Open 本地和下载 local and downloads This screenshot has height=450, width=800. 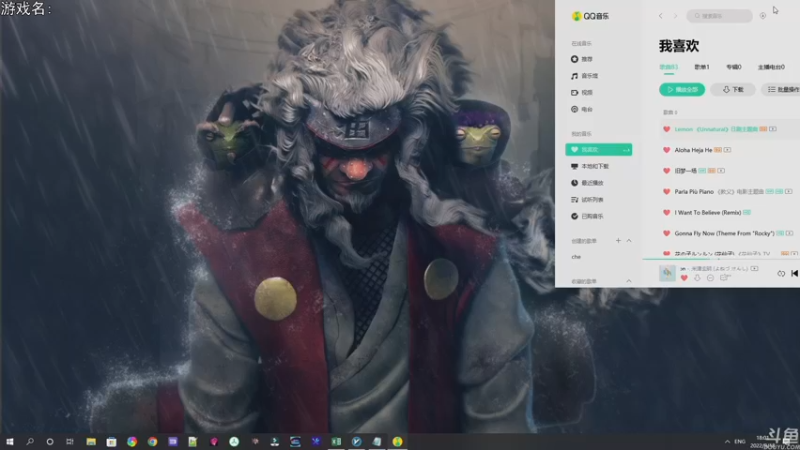[590, 166]
